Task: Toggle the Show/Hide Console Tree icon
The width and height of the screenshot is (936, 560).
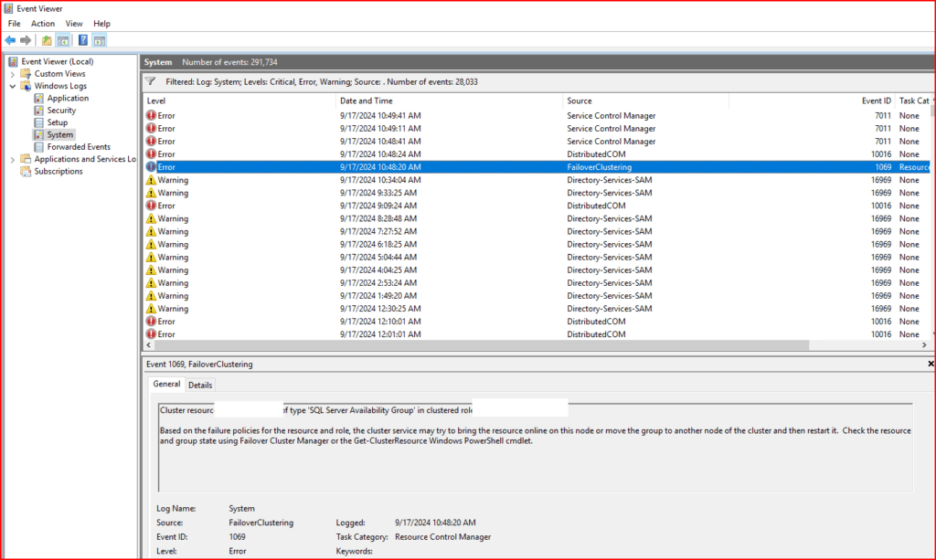Action: pyautogui.click(x=63, y=40)
